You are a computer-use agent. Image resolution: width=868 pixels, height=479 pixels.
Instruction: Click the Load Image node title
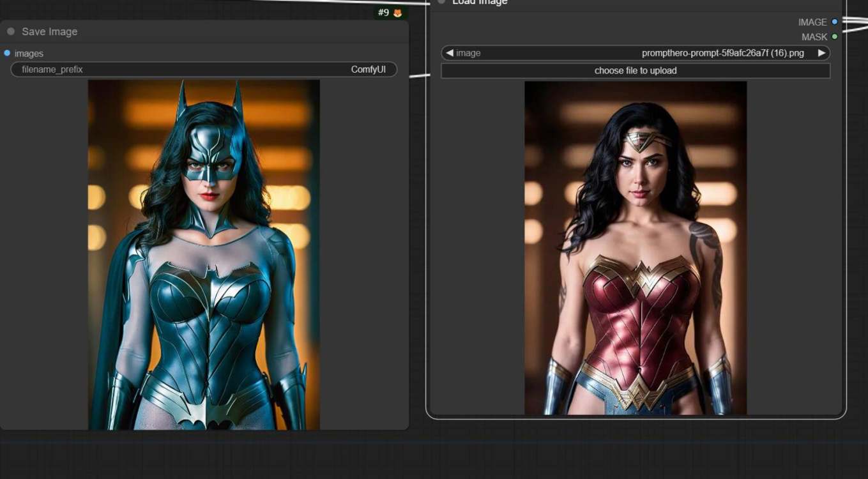[480, 3]
